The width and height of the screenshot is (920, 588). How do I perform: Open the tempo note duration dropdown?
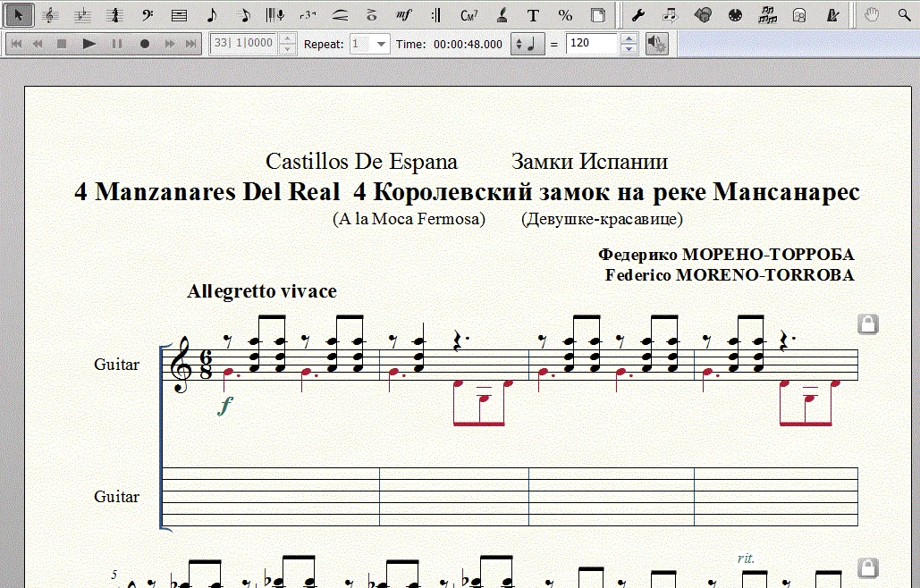pyautogui.click(x=528, y=44)
